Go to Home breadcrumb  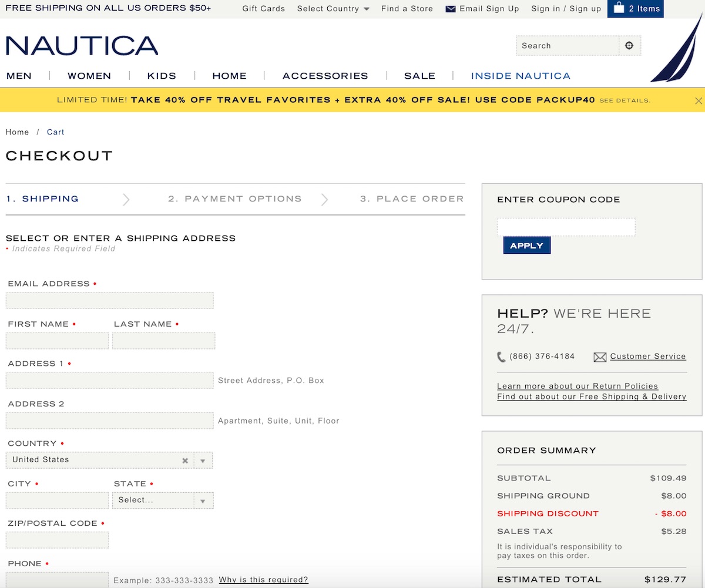(x=17, y=132)
